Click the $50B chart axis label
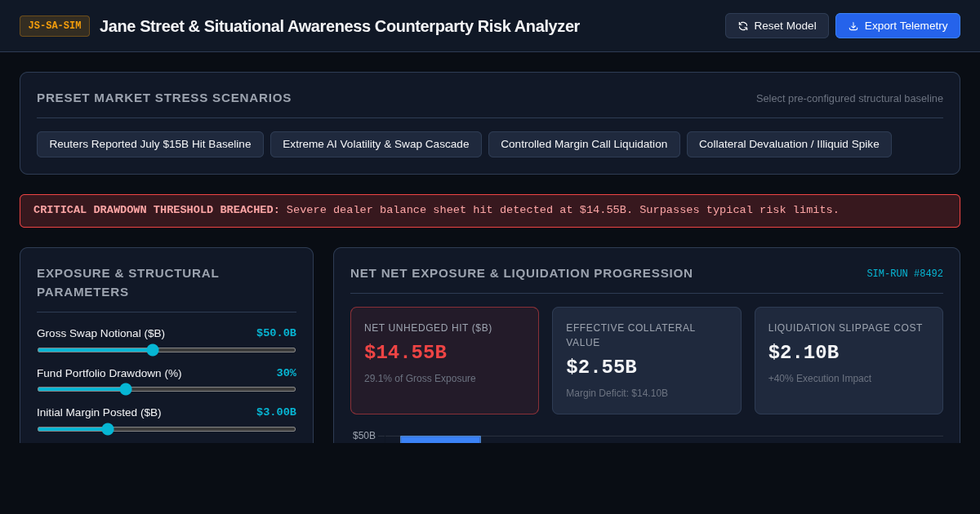The height and width of the screenshot is (514, 980). coord(364,436)
